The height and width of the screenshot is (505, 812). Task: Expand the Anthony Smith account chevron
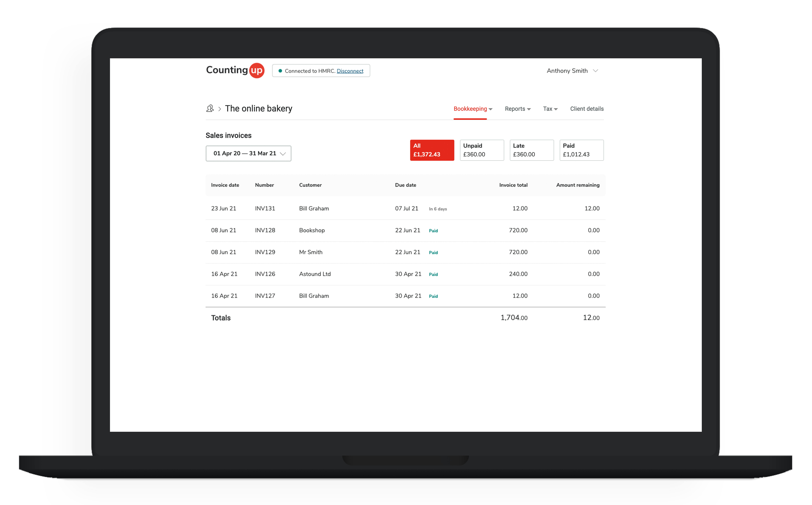595,71
